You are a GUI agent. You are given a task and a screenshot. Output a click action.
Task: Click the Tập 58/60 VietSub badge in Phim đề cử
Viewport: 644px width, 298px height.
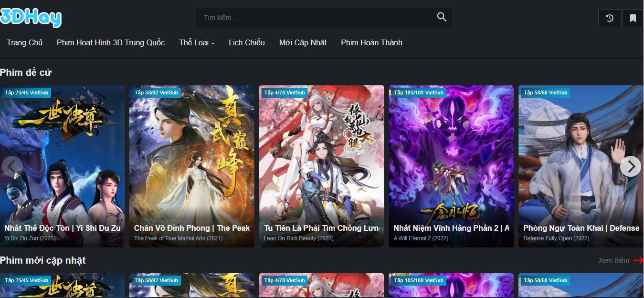[x=545, y=92]
